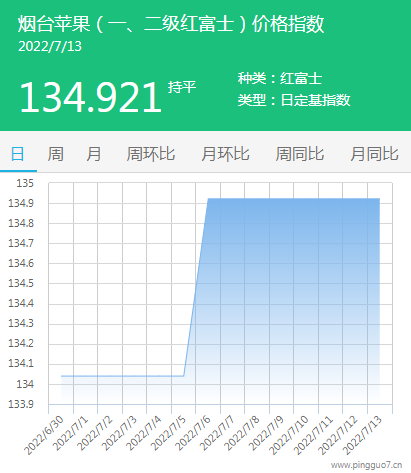Click the 持平 status label
Screen dimensions: 411x473
point(182,87)
